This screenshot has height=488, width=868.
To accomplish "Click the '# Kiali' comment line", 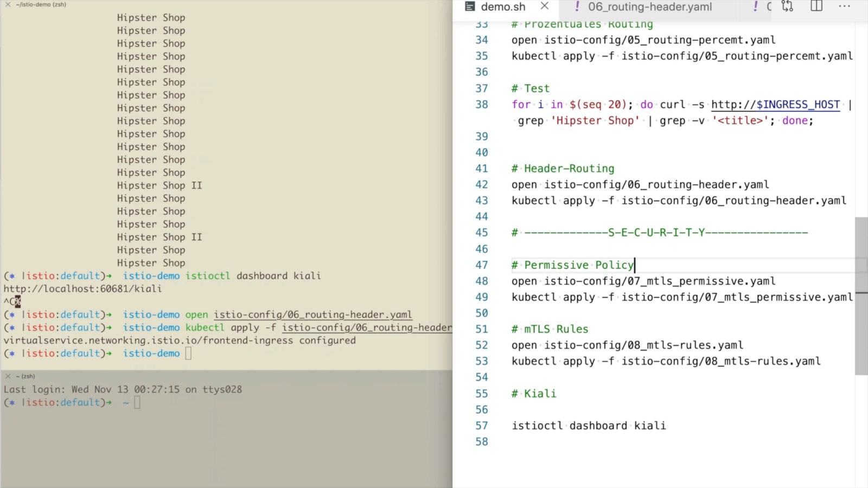I will coord(534,394).
